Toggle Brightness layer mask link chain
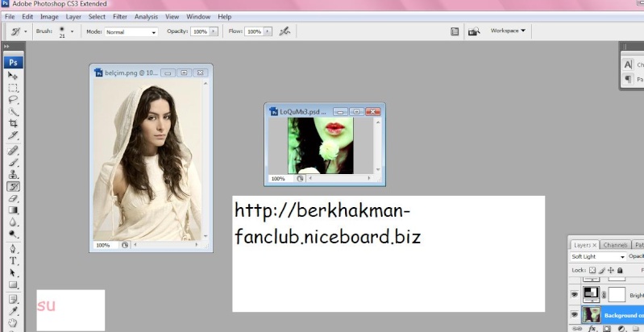644x332 pixels. tap(604, 295)
